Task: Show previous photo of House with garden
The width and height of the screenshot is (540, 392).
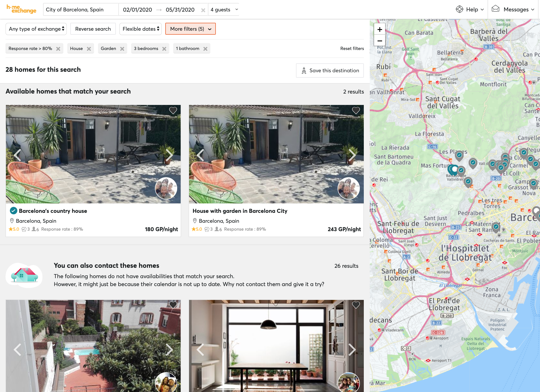Action: tap(200, 155)
